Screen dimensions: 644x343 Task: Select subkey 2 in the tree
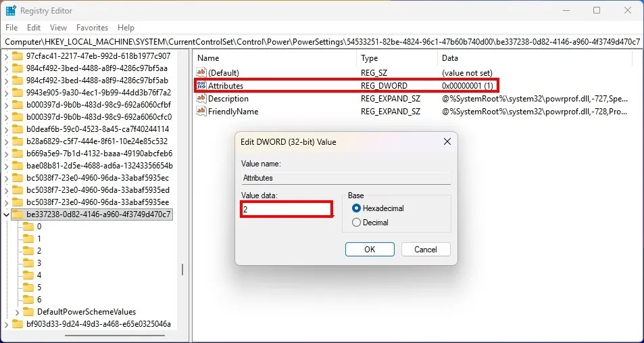pos(39,251)
